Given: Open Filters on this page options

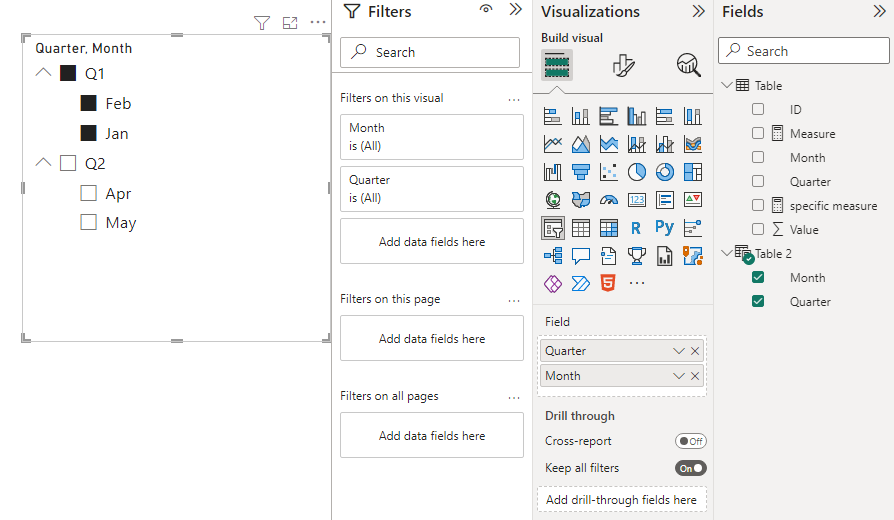Looking at the screenshot, I should tap(514, 300).
